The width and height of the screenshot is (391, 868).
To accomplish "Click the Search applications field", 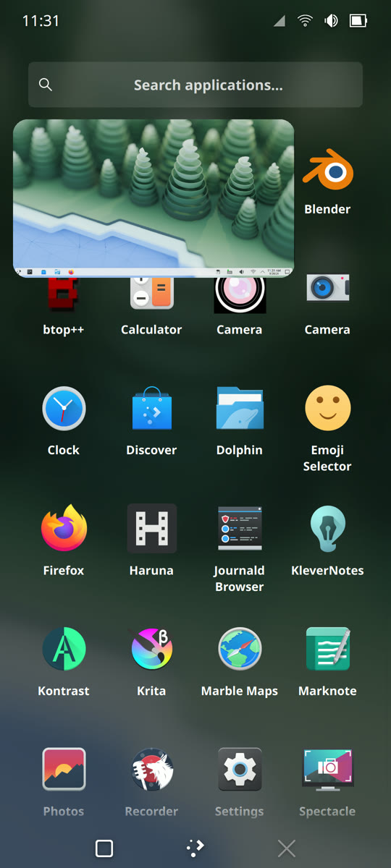I will (195, 85).
